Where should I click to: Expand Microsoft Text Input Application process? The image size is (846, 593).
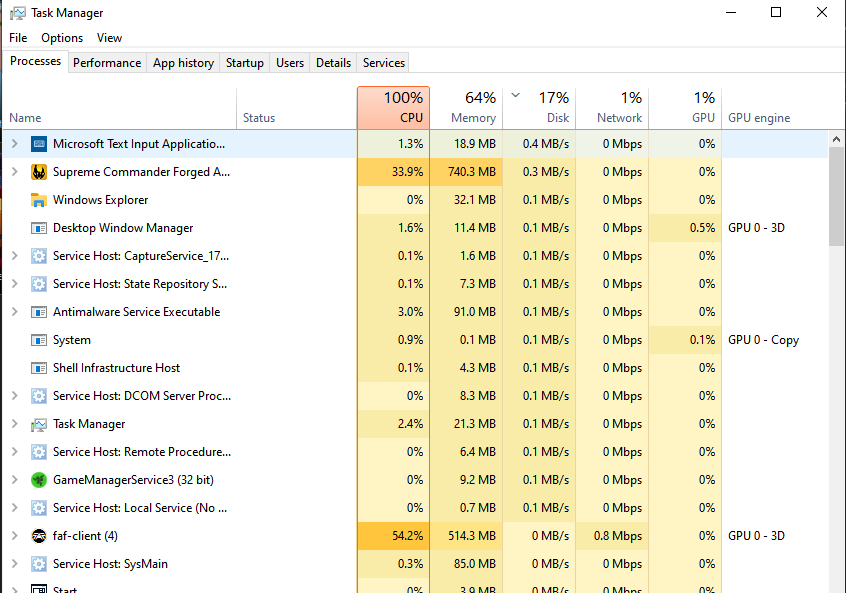tap(15, 144)
